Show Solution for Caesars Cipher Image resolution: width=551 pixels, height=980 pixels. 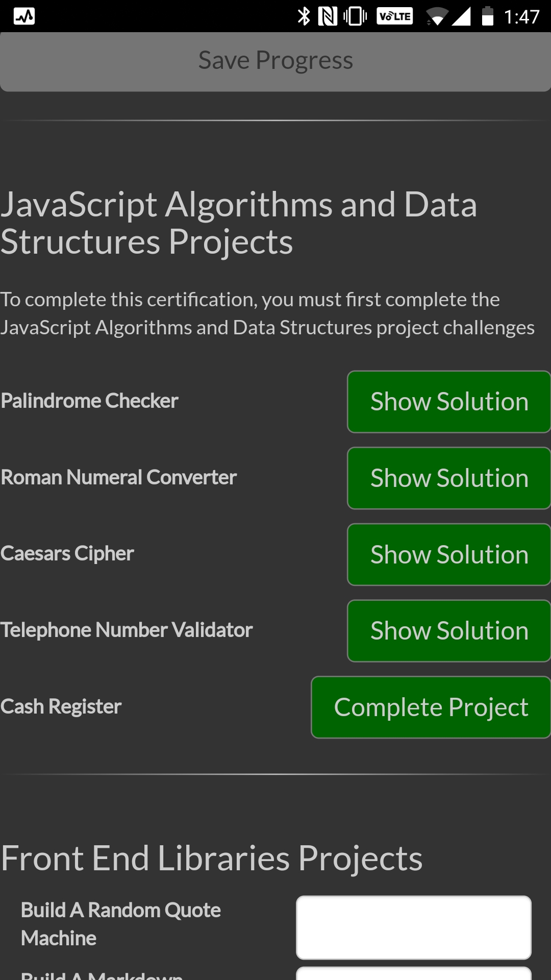click(x=448, y=554)
